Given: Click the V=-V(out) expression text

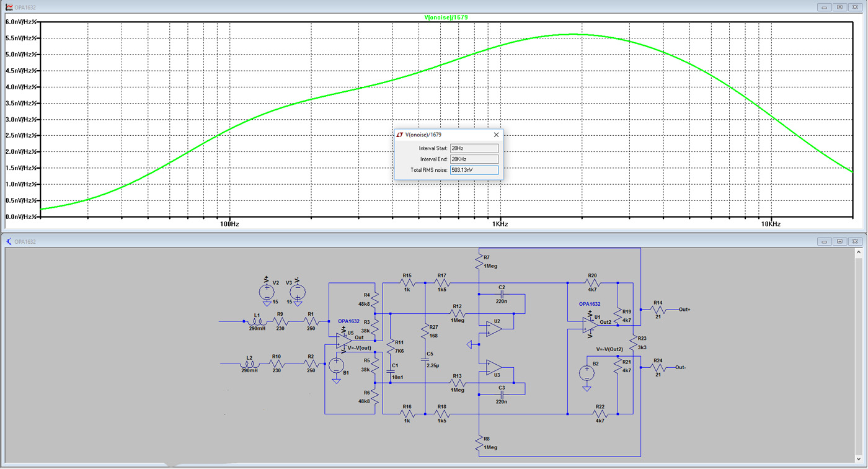Looking at the screenshot, I should [x=359, y=348].
